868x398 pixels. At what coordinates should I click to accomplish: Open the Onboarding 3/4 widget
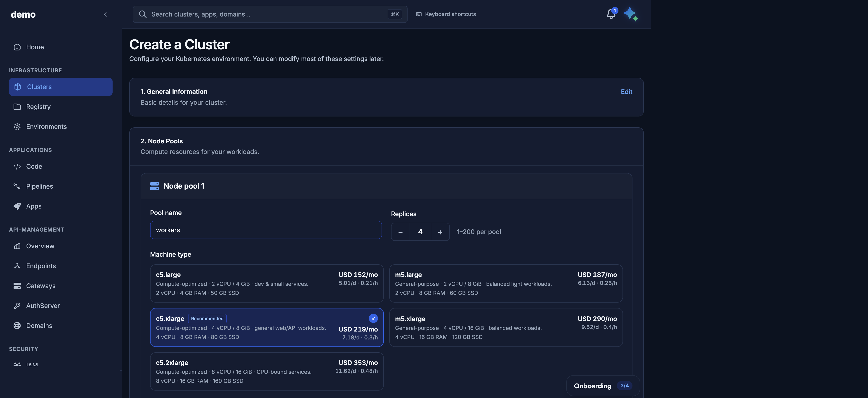603,386
